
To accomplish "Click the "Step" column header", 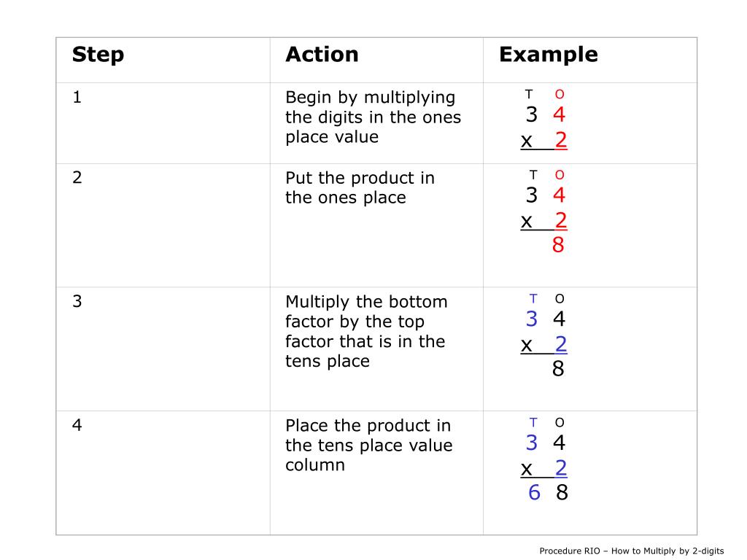I will click(x=98, y=55).
